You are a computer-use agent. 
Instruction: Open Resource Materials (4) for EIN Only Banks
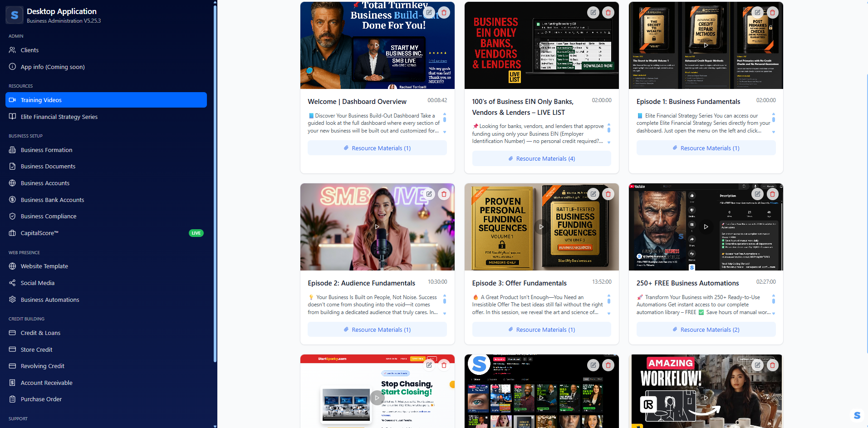(x=541, y=158)
